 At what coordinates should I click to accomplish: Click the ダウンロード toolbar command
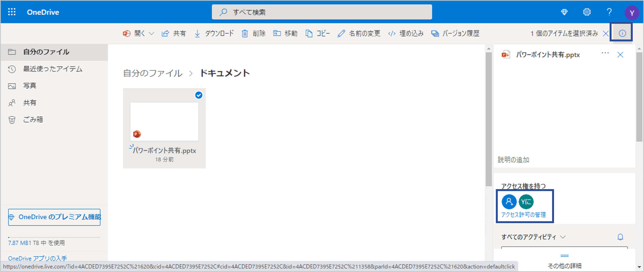pyautogui.click(x=214, y=33)
